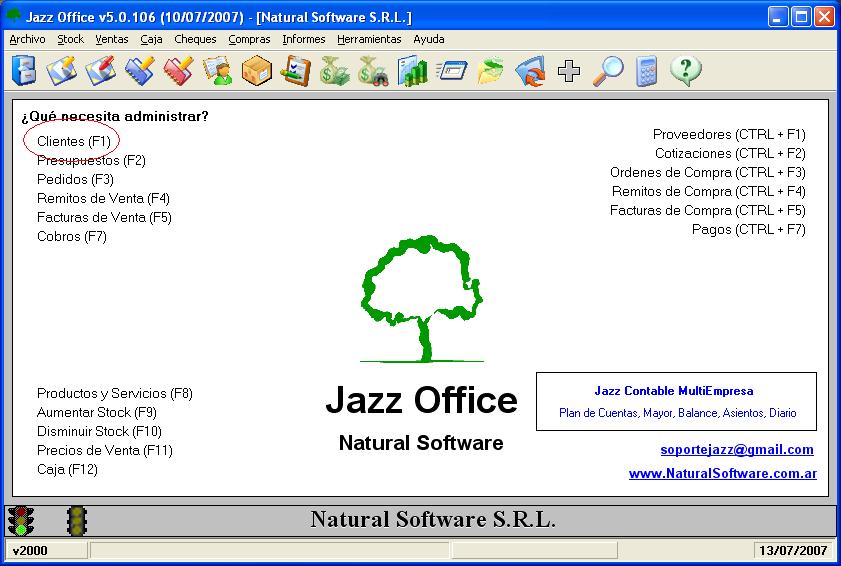Click the white notepad with red pencil icon
This screenshot has height=566, width=841.
100,70
